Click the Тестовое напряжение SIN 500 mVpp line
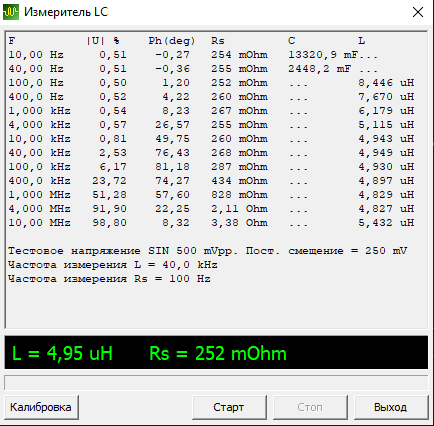Screen dimensions: 434x426 point(207,251)
